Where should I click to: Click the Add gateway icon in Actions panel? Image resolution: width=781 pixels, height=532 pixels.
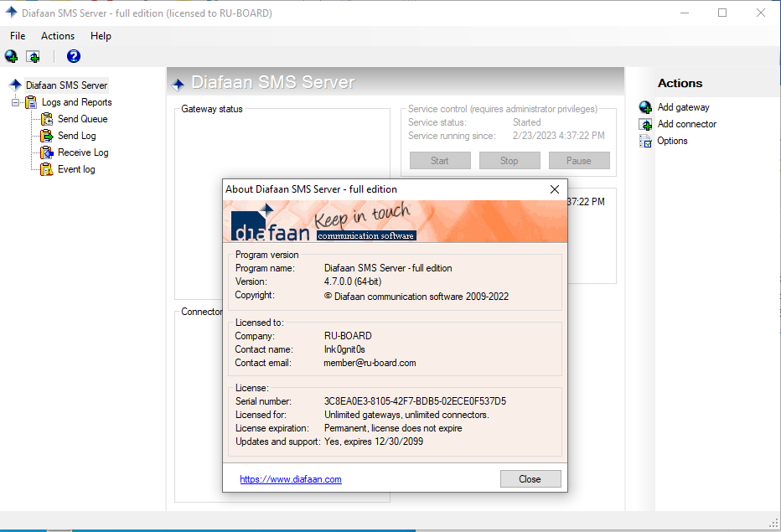pyautogui.click(x=645, y=107)
